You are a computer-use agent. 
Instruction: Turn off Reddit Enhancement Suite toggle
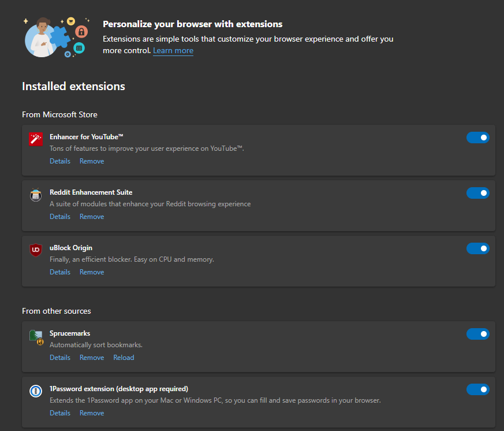coord(477,193)
